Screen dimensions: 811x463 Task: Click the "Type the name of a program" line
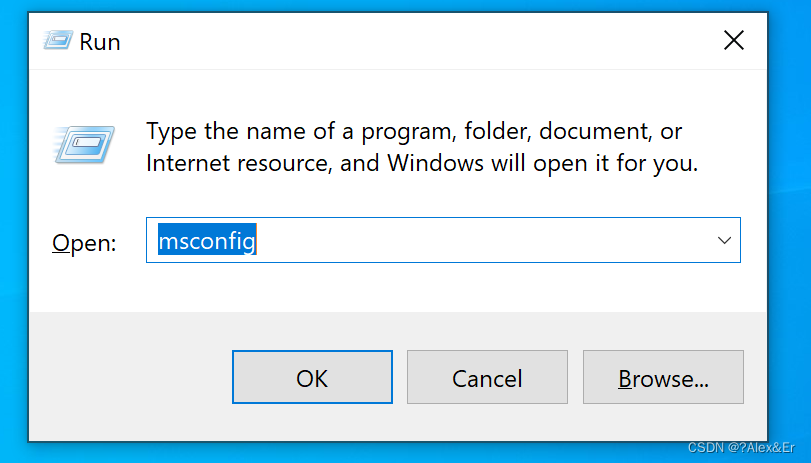click(414, 131)
